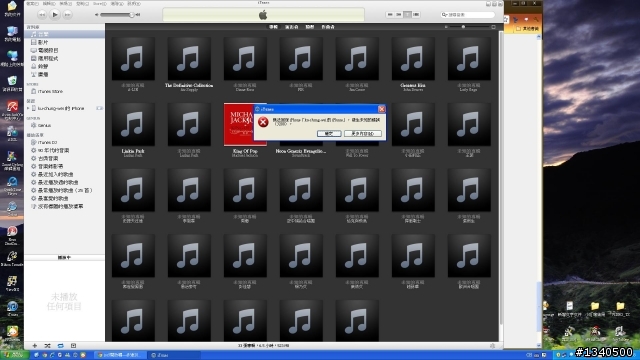Screen dimensions: 640x360
Task: Toggle the shuffle button at the bottom
Action: 47,346
